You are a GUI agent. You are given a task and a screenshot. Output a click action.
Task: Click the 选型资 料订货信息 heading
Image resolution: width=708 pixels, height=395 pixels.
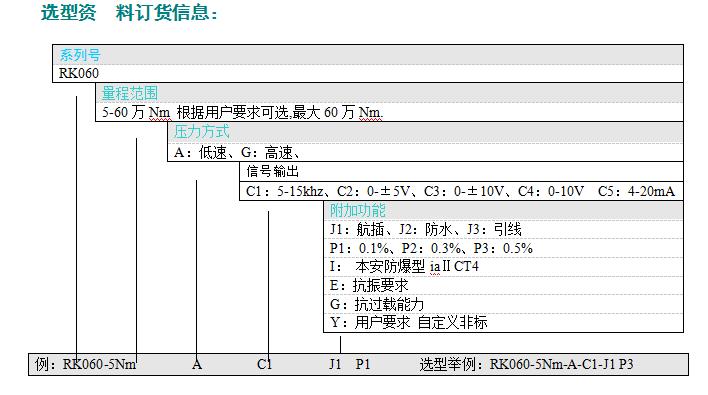pos(129,12)
